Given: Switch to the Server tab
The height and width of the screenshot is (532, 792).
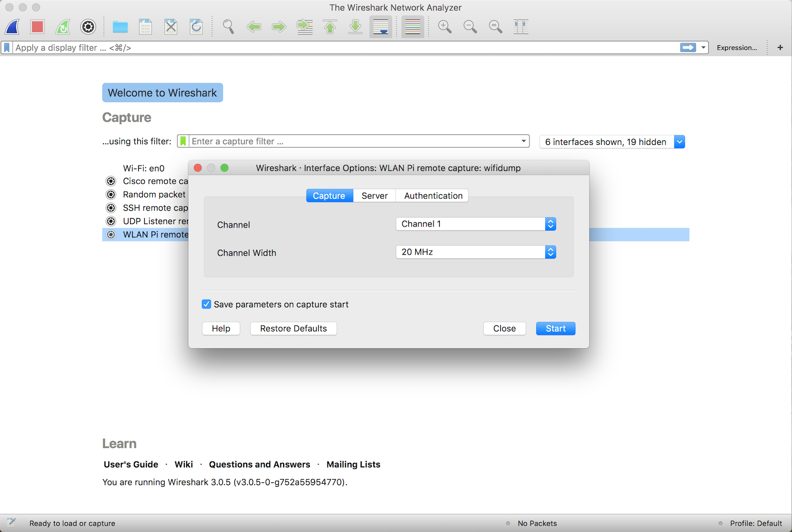Looking at the screenshot, I should [x=374, y=196].
